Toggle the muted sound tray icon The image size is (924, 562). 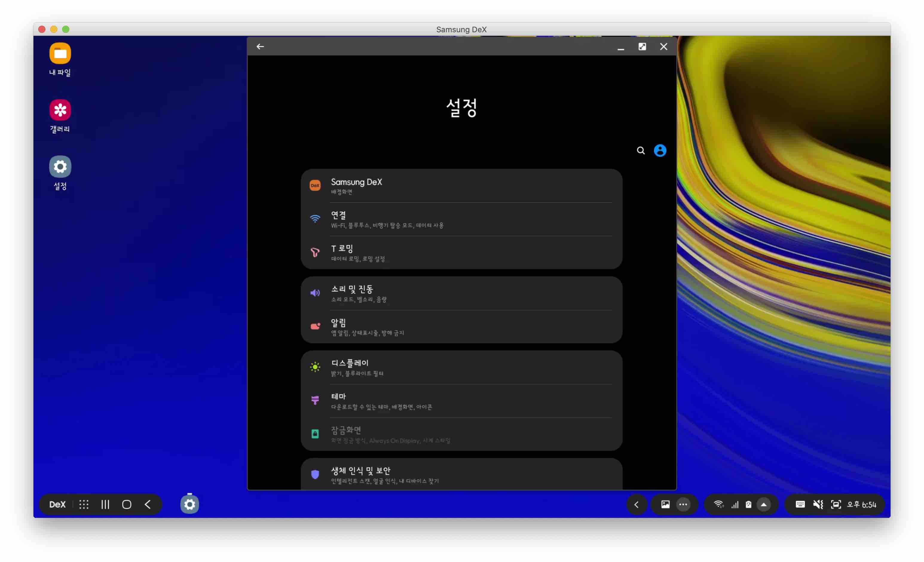pos(818,504)
